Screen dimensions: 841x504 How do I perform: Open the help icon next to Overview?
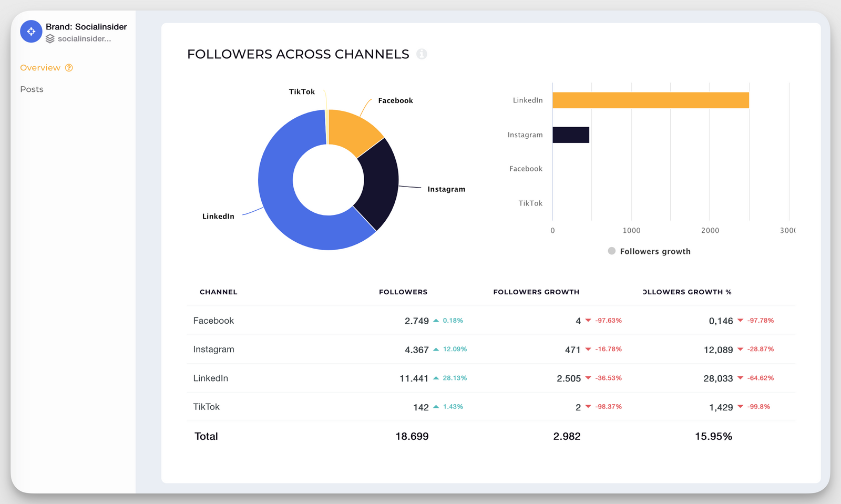tap(68, 67)
